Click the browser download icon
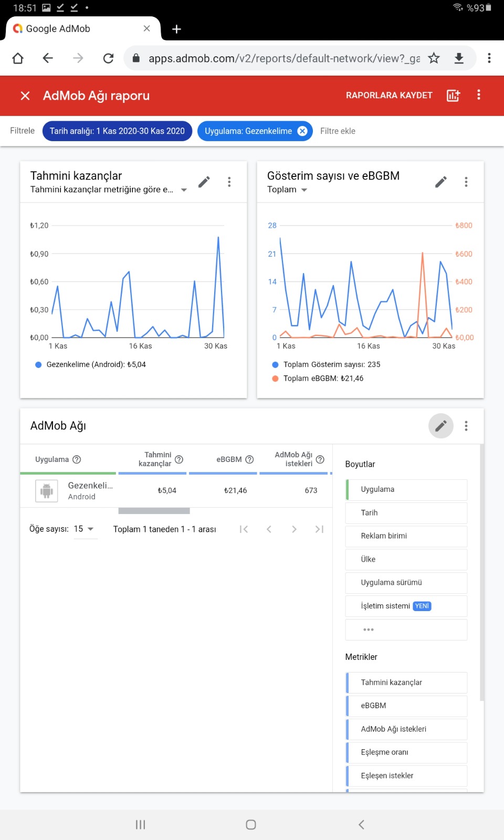504x840 pixels. click(x=459, y=58)
